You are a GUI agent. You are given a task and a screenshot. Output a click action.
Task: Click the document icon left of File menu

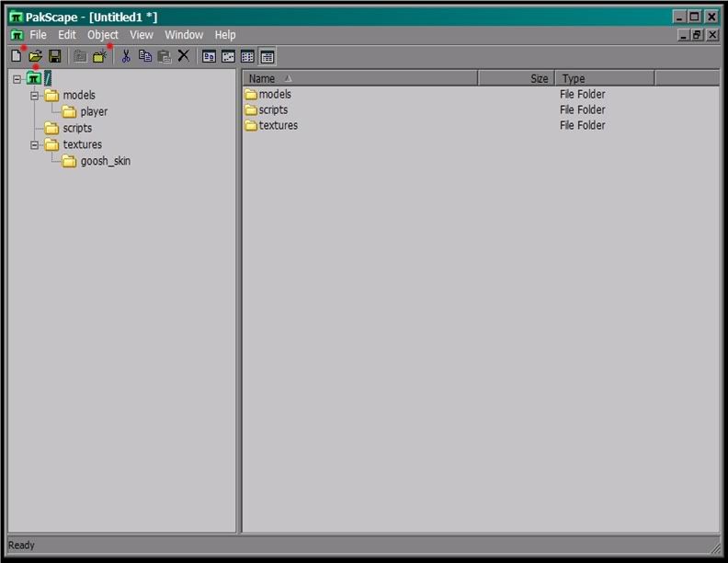click(17, 35)
